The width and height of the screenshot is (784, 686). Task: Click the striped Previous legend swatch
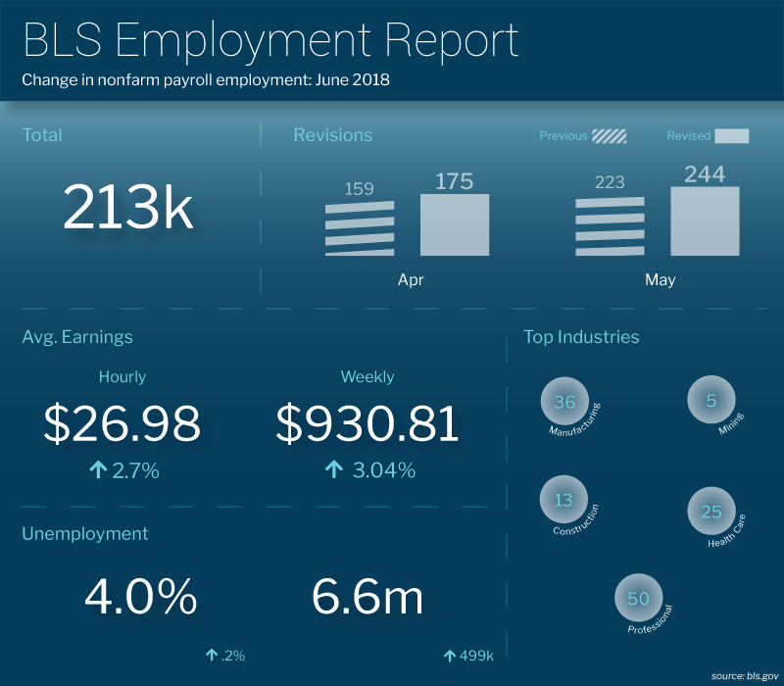point(609,136)
